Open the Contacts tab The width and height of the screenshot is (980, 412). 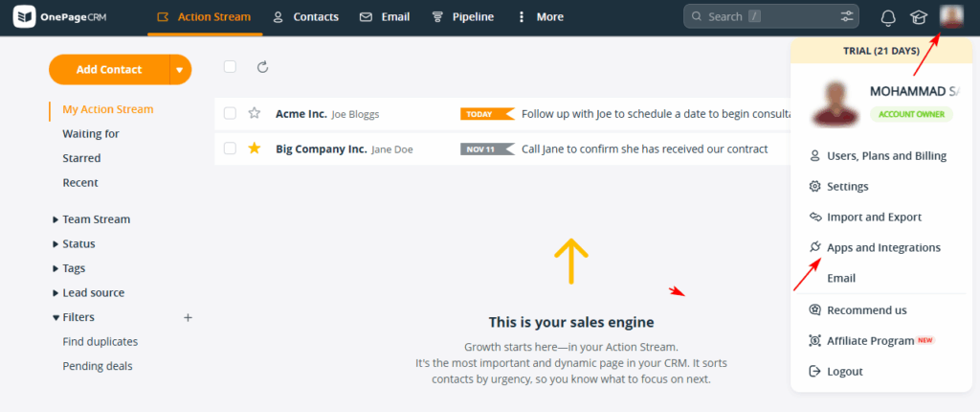coord(306,17)
